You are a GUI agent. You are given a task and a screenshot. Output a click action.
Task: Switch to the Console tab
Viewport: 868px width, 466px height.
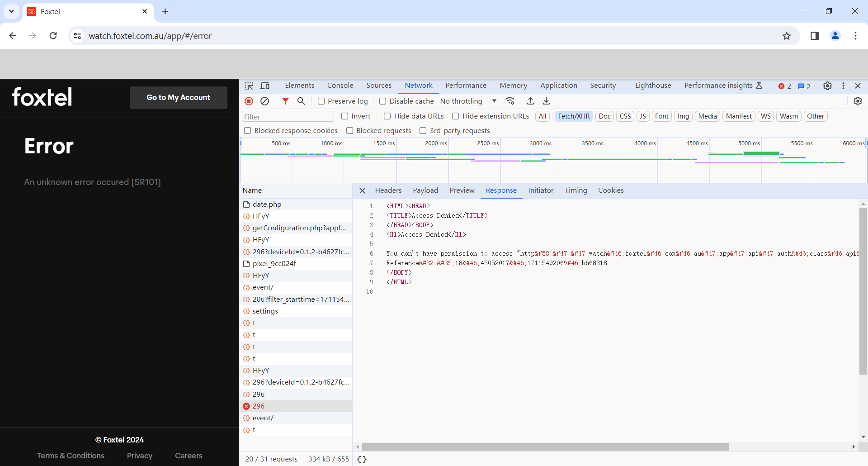[340, 86]
